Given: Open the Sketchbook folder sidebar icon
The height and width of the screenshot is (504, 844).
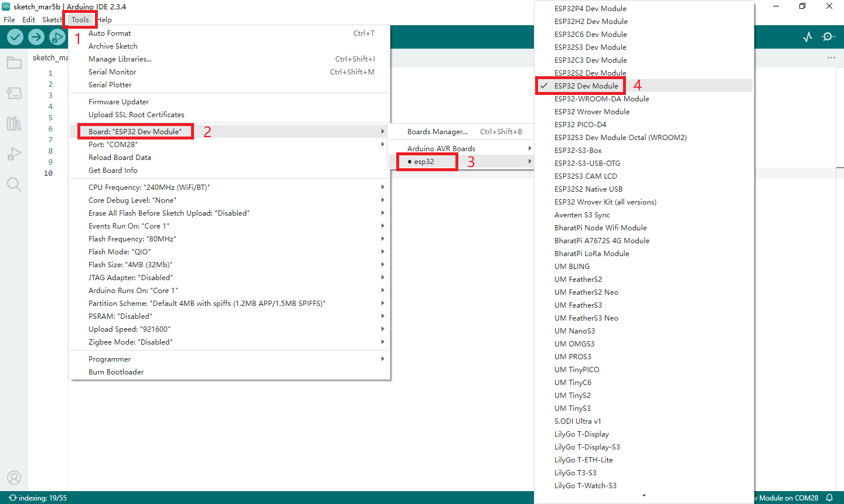Looking at the screenshot, I should (x=14, y=63).
